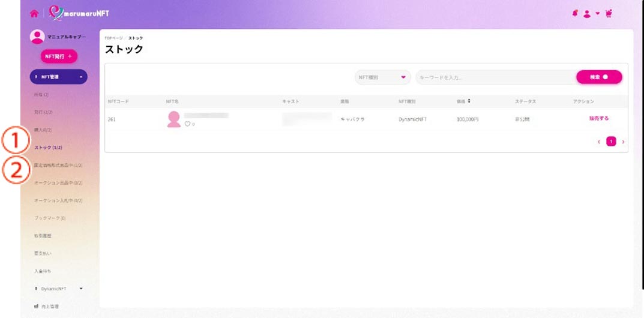
Task: Collapse the NFT管理 menu section
Action: [59, 77]
